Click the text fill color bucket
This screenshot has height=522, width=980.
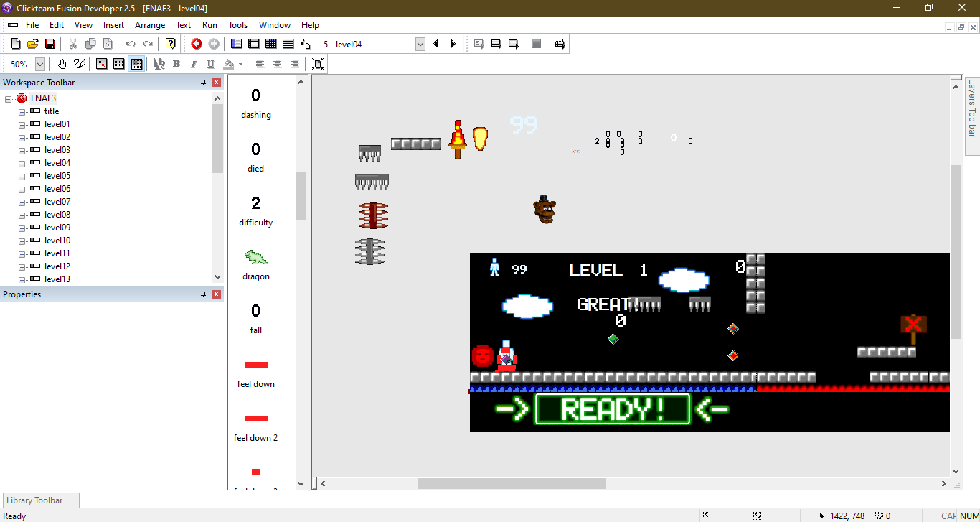click(x=229, y=64)
